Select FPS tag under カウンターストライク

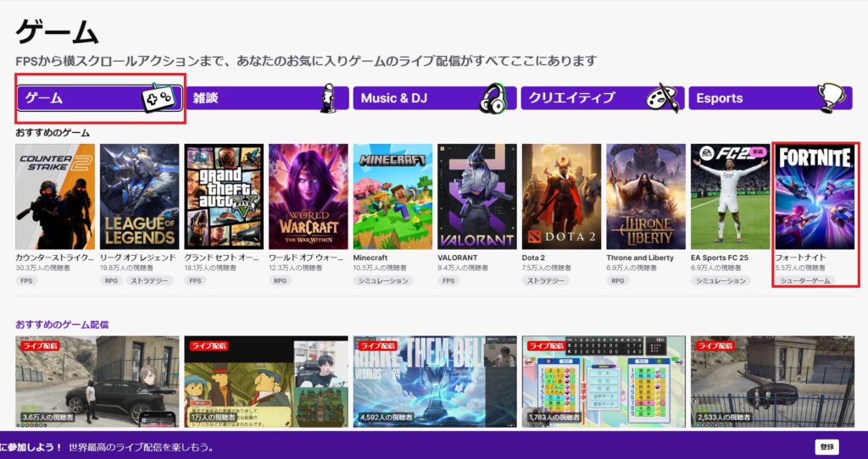pos(26,281)
